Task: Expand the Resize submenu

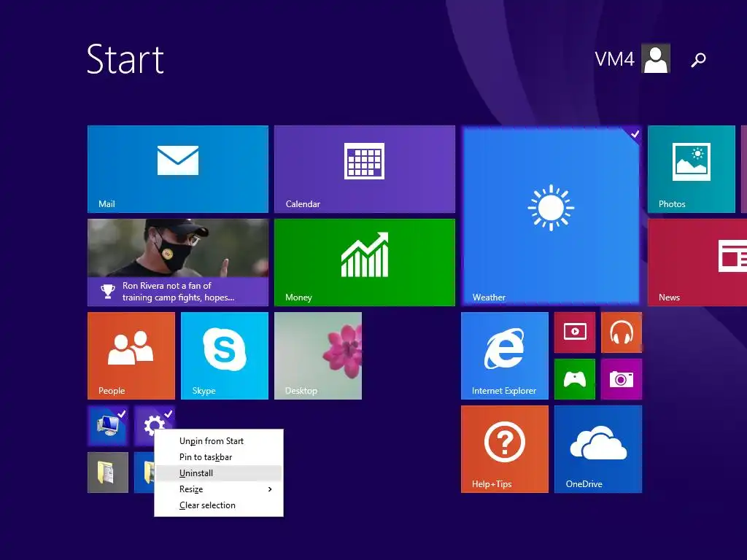Action: click(219, 489)
